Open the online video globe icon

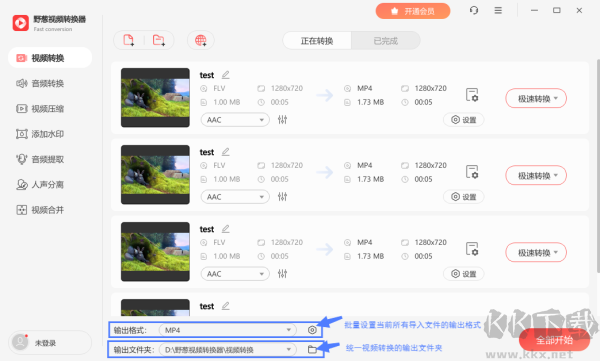coord(201,40)
